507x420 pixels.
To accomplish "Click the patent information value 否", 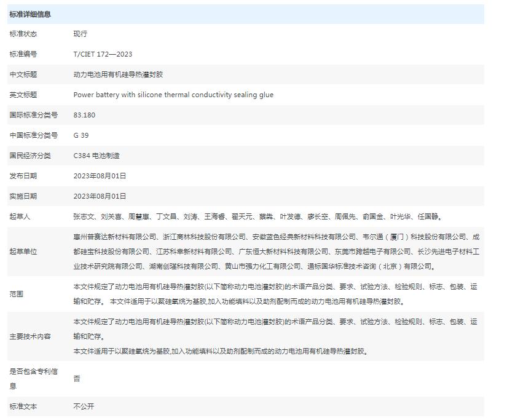I will pyautogui.click(x=77, y=379).
